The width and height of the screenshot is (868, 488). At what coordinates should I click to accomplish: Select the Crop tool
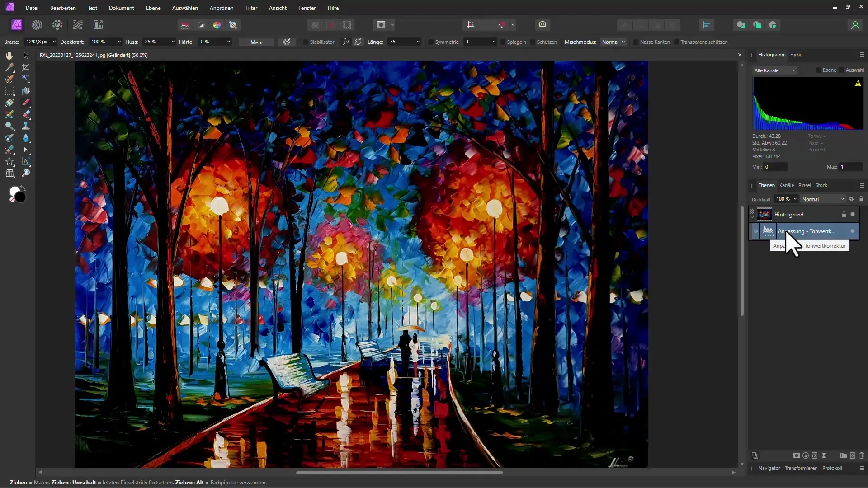26,67
